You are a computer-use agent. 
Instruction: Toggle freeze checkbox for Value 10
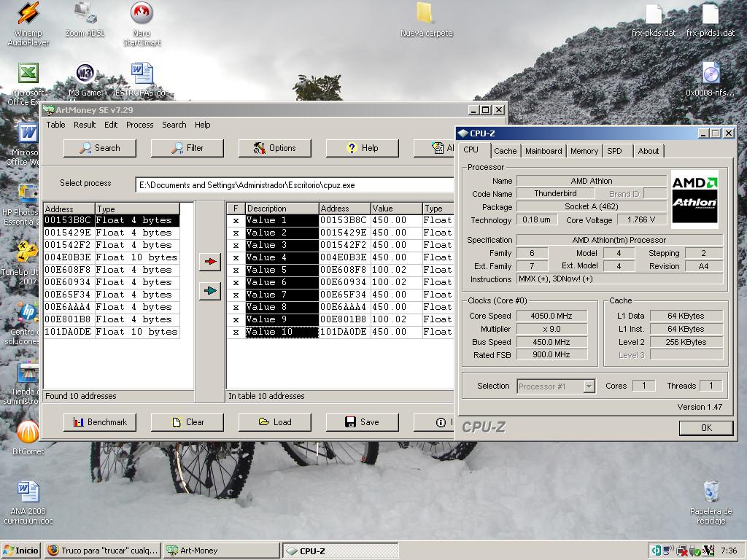(236, 332)
